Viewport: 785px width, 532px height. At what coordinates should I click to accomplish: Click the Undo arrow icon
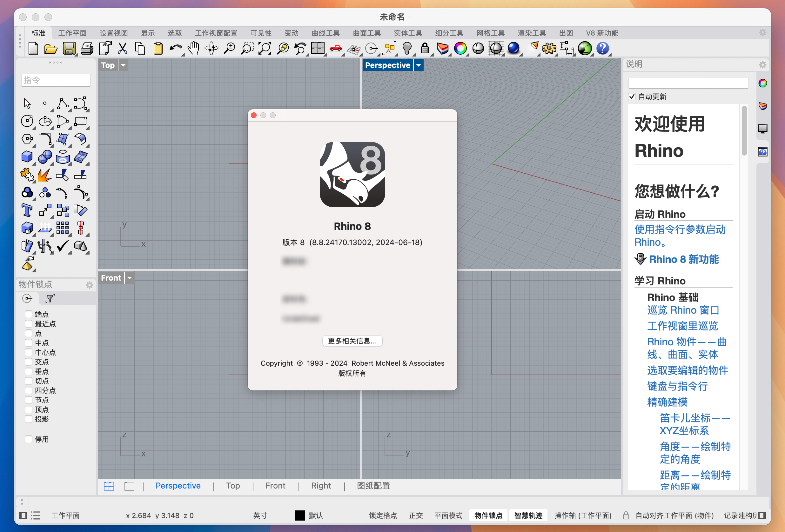click(x=176, y=49)
